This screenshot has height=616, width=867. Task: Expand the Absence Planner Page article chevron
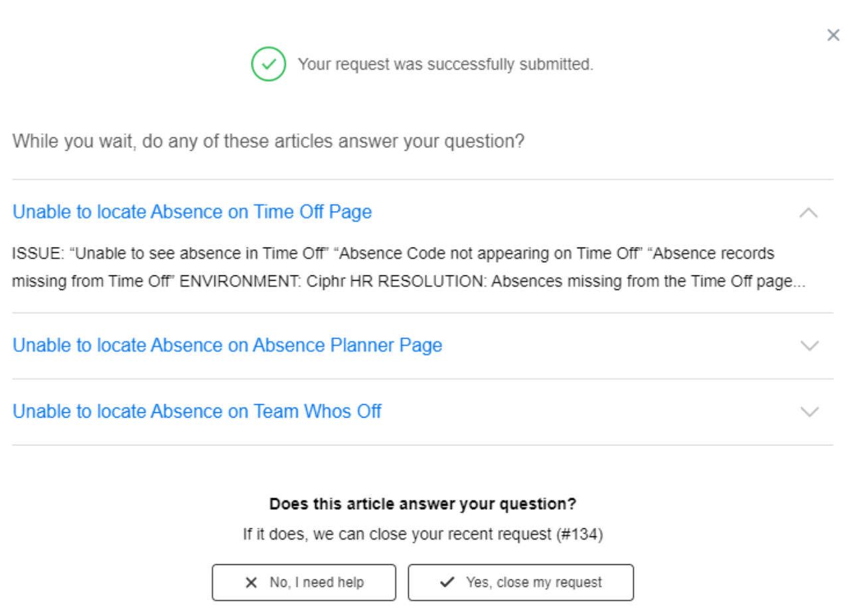click(x=809, y=346)
